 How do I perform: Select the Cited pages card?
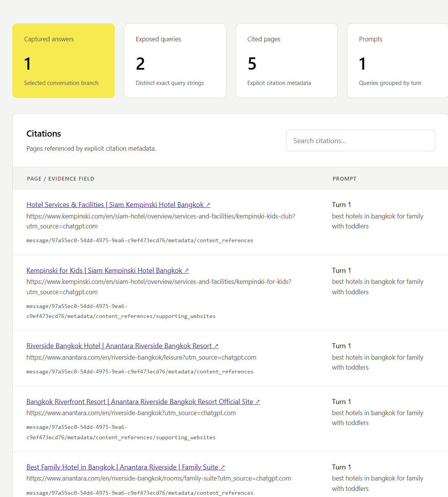(x=287, y=60)
